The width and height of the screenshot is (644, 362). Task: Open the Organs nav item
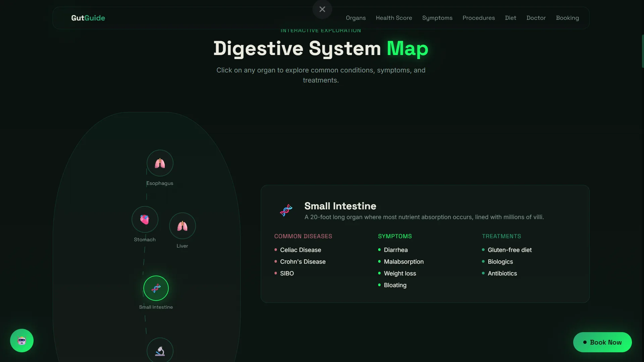click(356, 18)
